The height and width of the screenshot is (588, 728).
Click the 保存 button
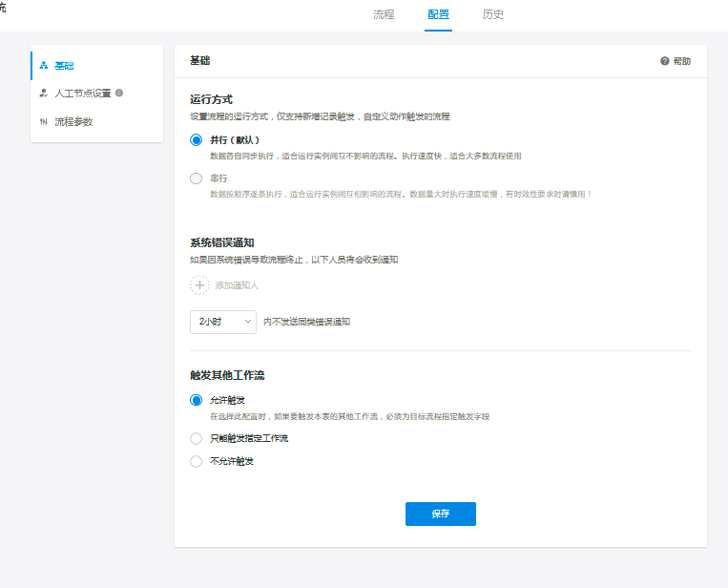tap(441, 514)
